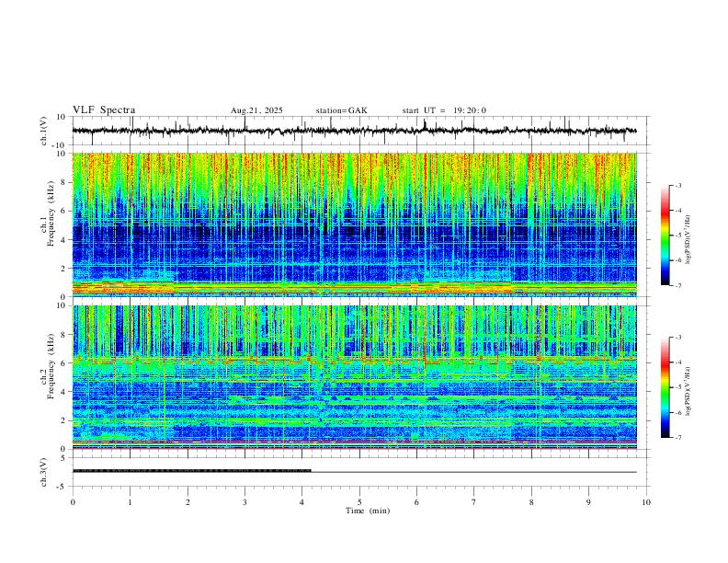Click the '-7' label on ch.2 color bar

coord(677,438)
